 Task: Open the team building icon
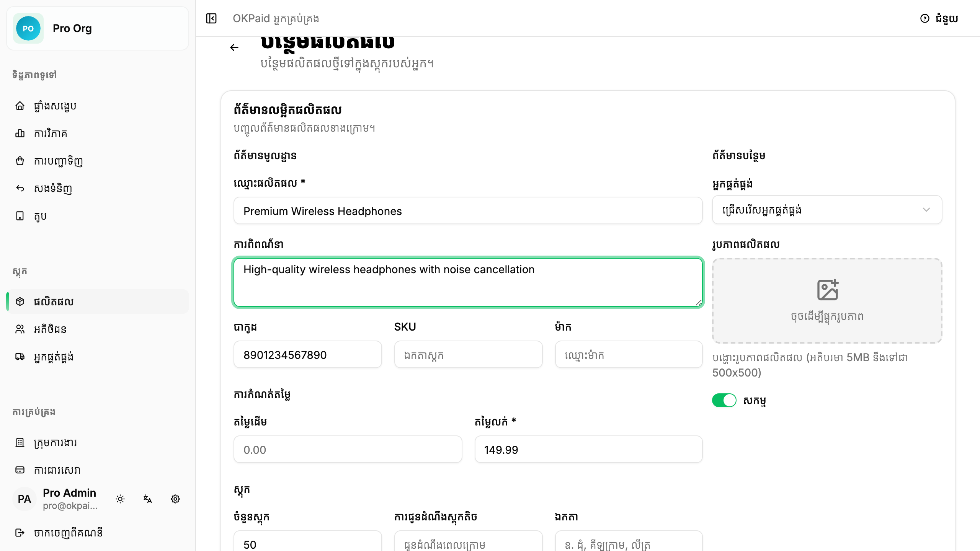[20, 442]
